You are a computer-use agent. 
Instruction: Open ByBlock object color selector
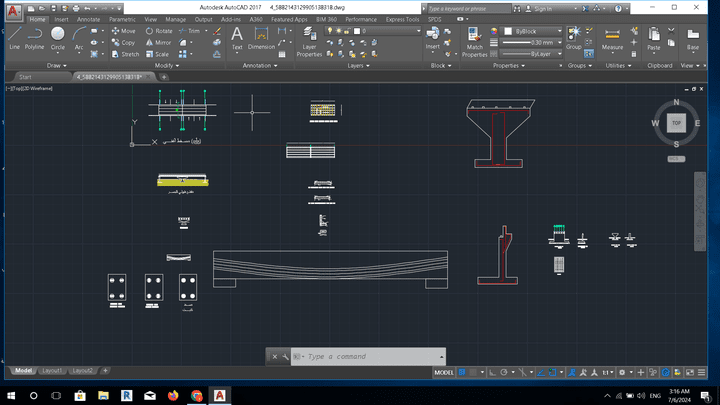pos(533,31)
